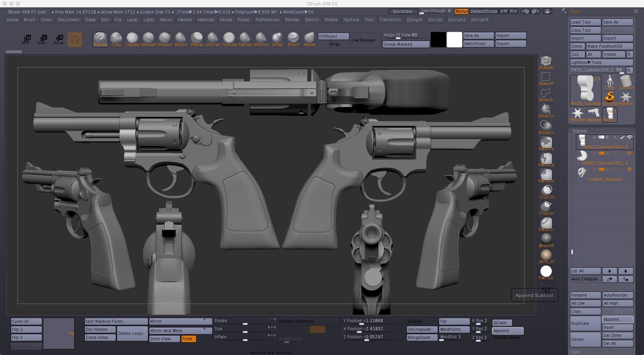Image resolution: width=644 pixels, height=355 pixels.
Task: Choose the SelectLasso brush icon
Action: (546, 95)
